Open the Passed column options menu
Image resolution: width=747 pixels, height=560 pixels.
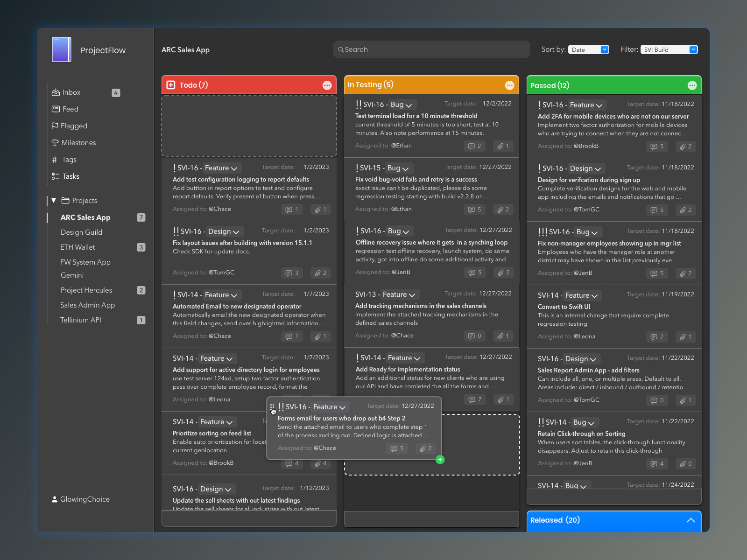coord(692,85)
